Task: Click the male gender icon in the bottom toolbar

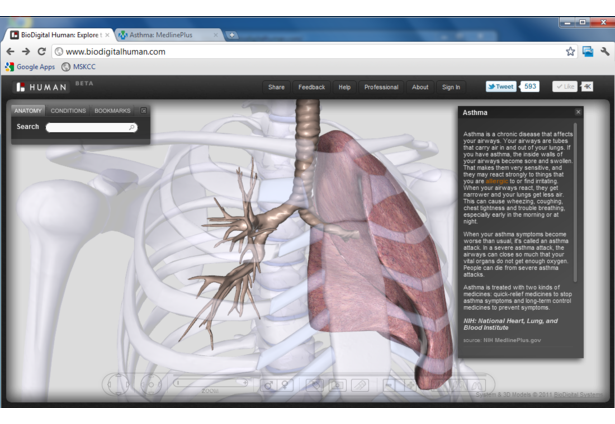Action: click(269, 385)
